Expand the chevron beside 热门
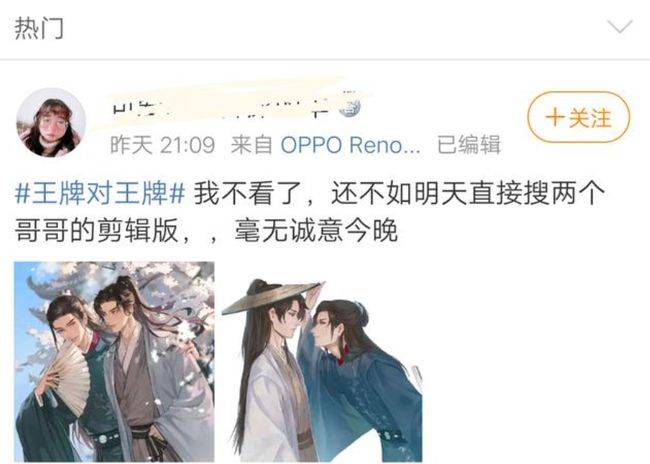The height and width of the screenshot is (464, 650). point(619,27)
